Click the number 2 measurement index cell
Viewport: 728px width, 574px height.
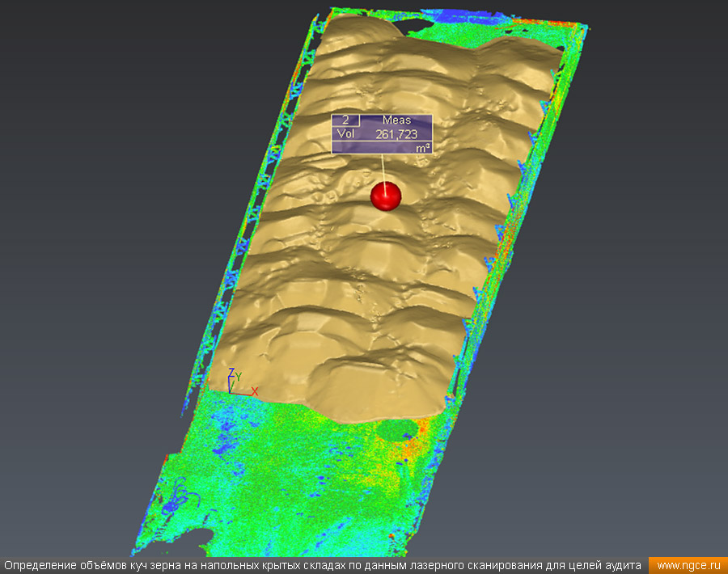(x=345, y=120)
